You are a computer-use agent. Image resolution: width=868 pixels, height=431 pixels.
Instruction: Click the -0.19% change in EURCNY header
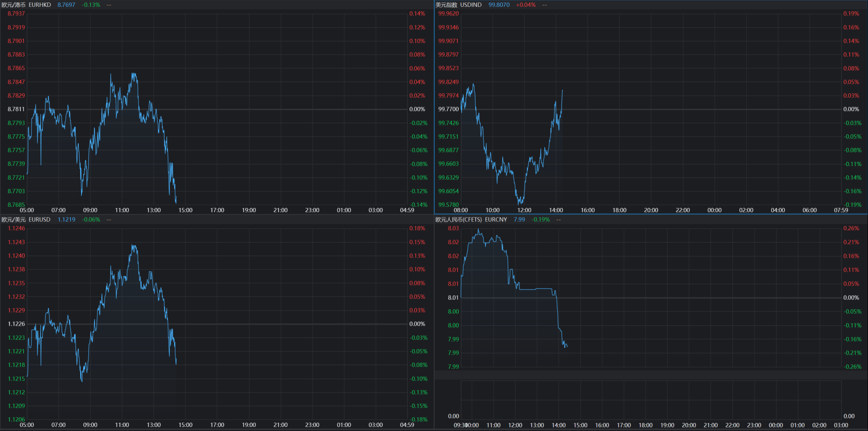(x=541, y=219)
